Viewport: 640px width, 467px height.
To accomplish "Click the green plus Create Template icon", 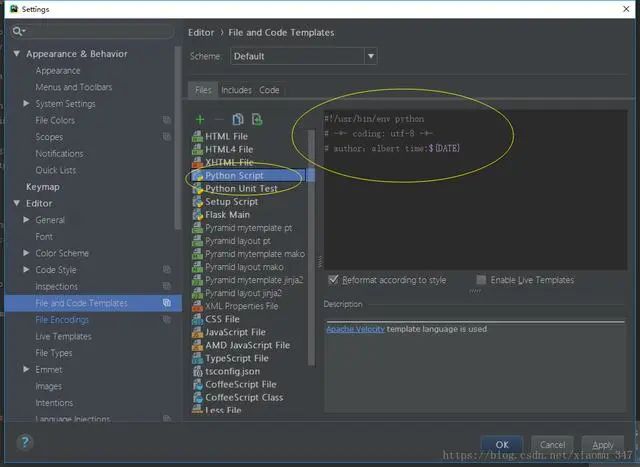I will click(200, 119).
